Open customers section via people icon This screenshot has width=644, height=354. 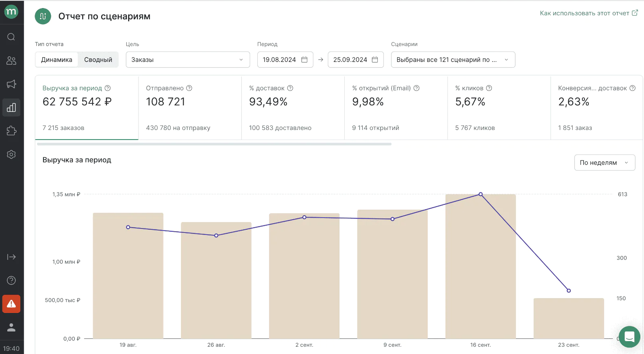11,60
